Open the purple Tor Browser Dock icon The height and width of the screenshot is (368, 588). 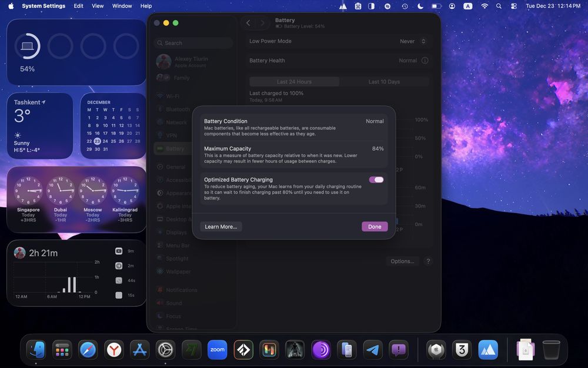coord(321,350)
